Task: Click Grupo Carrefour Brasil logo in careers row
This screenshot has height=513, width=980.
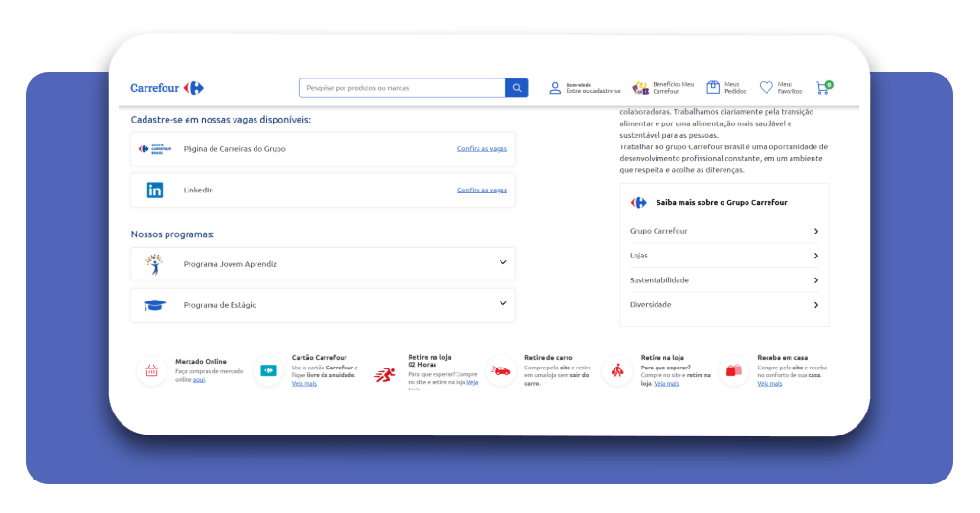Action: point(154,148)
